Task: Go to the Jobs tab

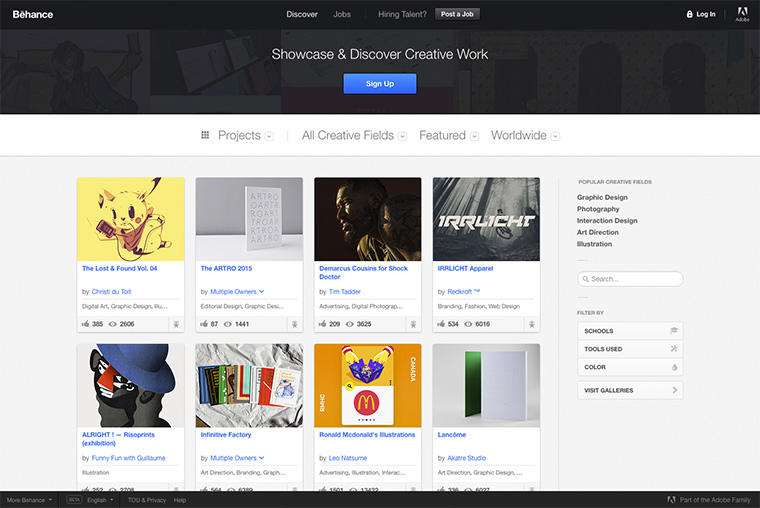Action: [x=342, y=14]
